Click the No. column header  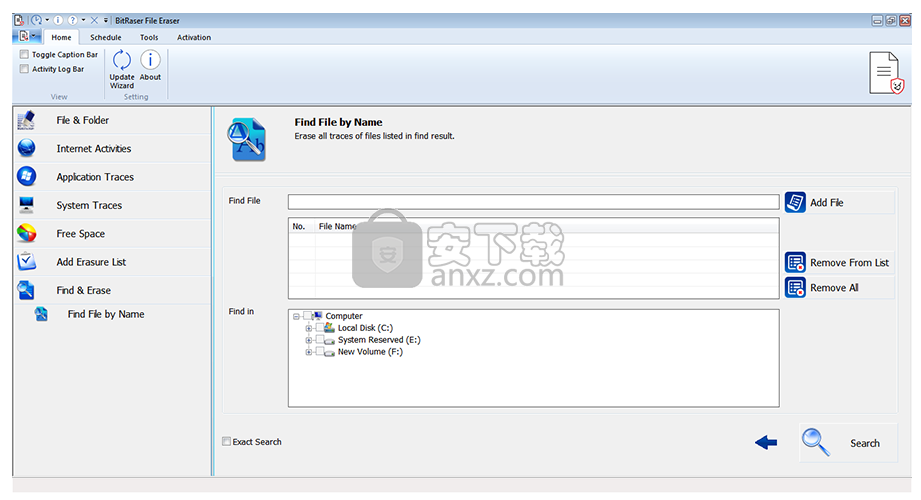pyautogui.click(x=302, y=226)
